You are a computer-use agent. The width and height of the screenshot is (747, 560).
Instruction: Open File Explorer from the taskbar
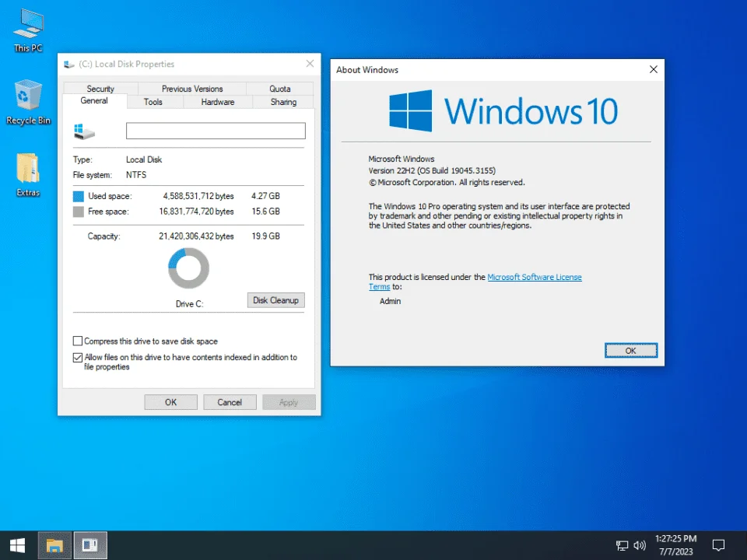[x=54, y=545]
